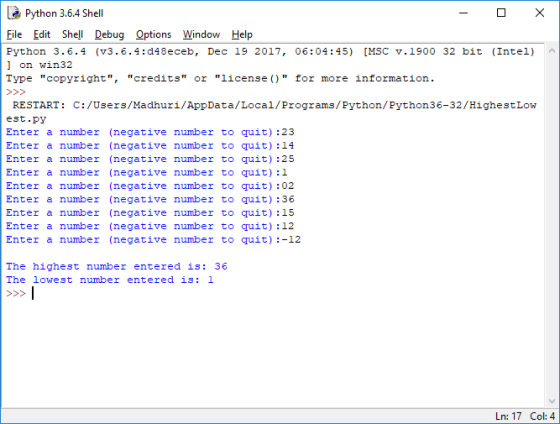Click the 'Python 3.6.4 (v3.6.4:d48eceb' version line
Image resolution: width=560 pixels, height=424 pixels.
[x=270, y=52]
